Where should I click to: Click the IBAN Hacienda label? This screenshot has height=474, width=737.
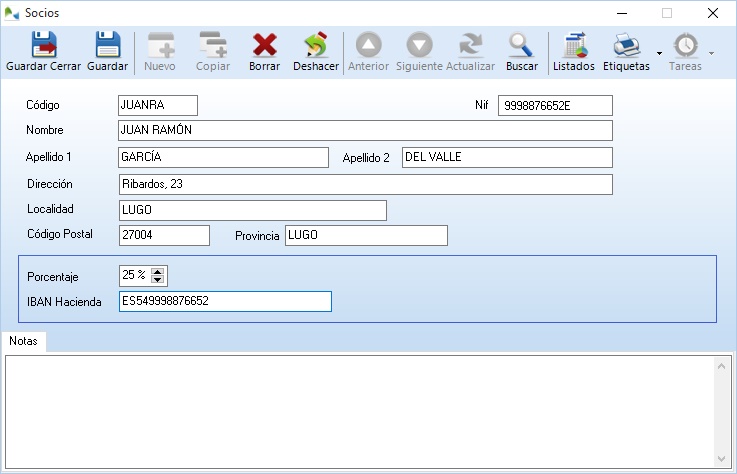coord(64,302)
